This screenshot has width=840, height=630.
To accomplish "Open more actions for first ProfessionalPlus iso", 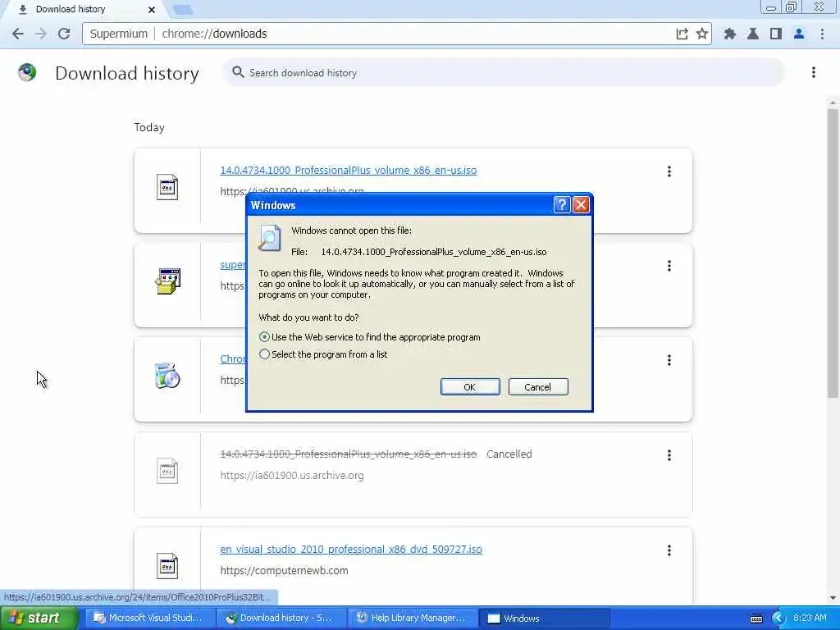I will [669, 171].
